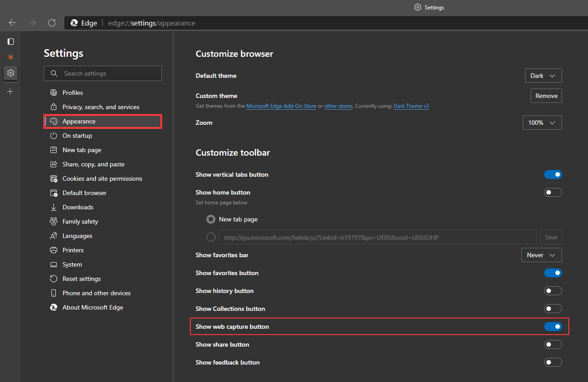The image size is (588, 382).
Task: Click the Default browser icon
Action: coord(54,193)
